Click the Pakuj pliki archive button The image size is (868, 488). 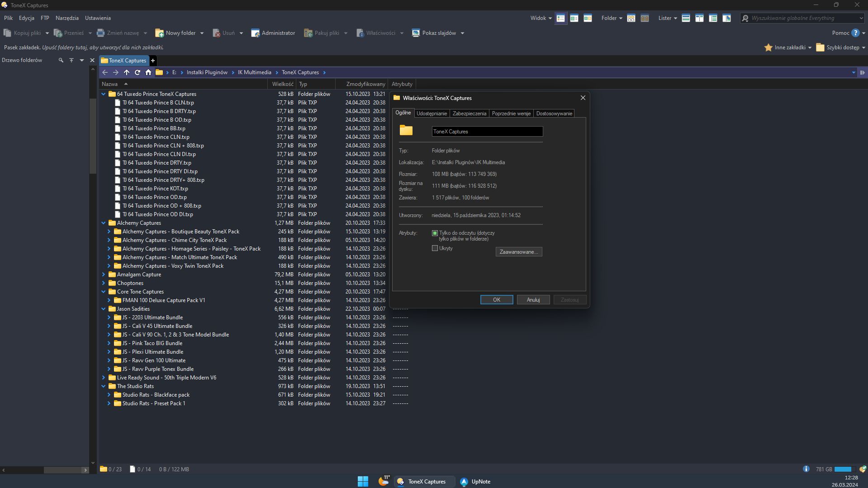coord(322,33)
